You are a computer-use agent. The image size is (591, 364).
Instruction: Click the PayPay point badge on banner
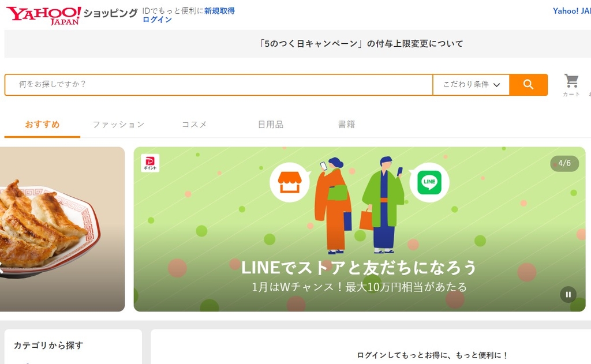[x=150, y=163]
